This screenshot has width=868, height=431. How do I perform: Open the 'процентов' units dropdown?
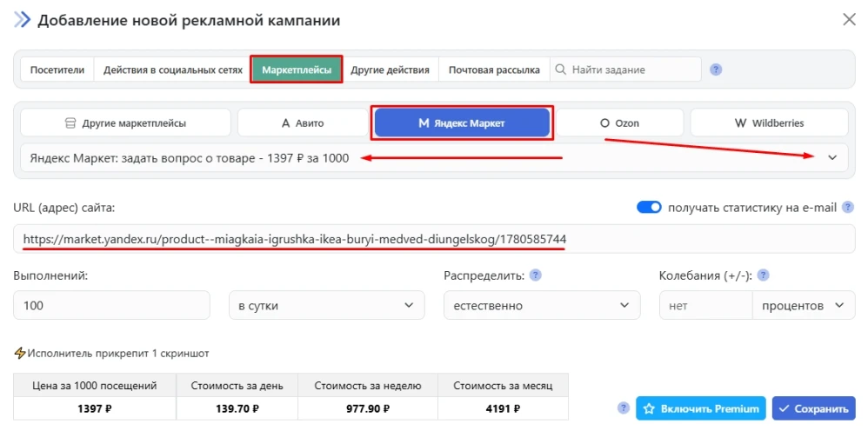tap(804, 305)
